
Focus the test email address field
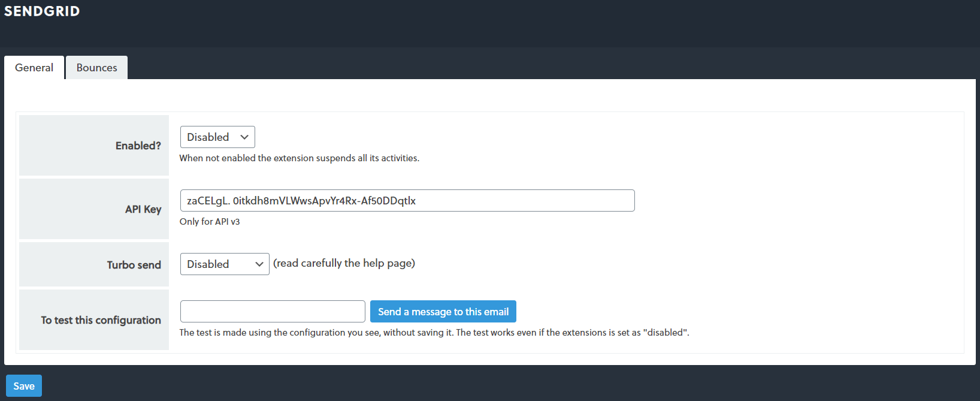[273, 312]
